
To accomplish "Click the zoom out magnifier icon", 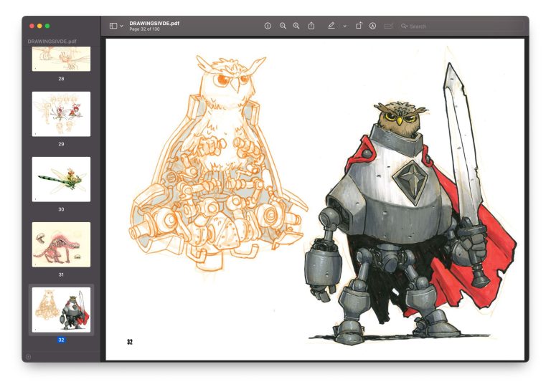I will pos(283,26).
